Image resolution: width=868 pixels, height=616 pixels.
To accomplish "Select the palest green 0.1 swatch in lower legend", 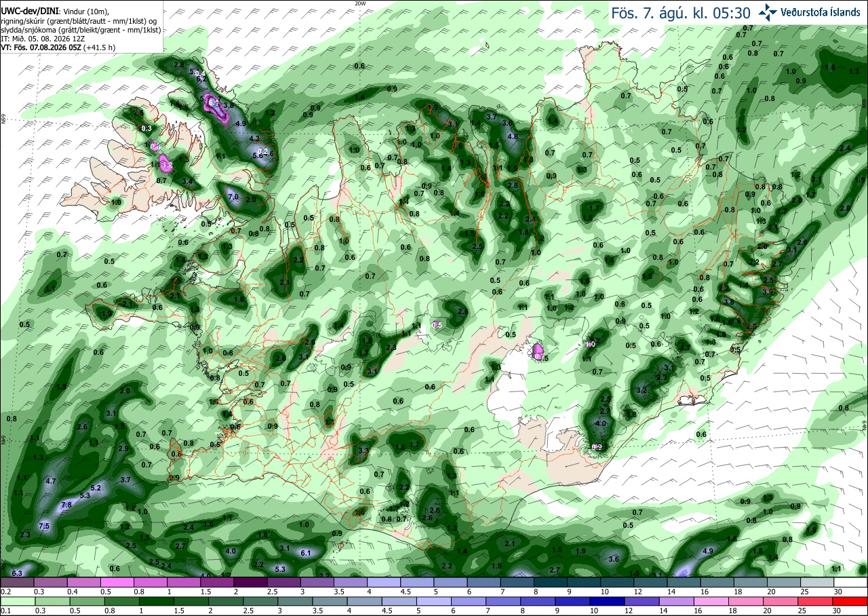I will pyautogui.click(x=17, y=602).
